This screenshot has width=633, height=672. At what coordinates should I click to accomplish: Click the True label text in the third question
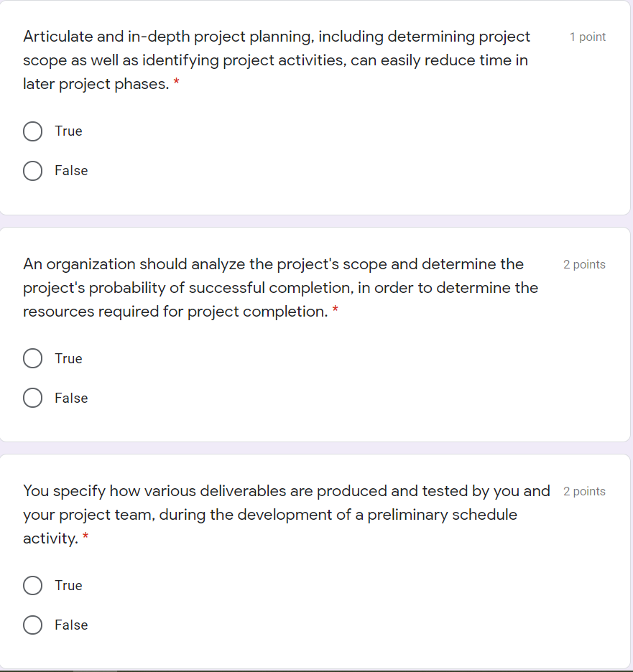pyautogui.click(x=68, y=585)
